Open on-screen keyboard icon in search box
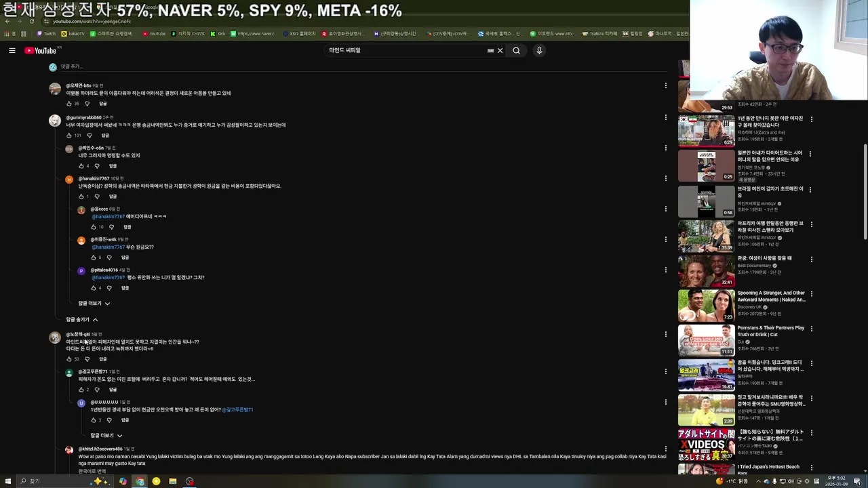The width and height of the screenshot is (868, 488). point(490,50)
